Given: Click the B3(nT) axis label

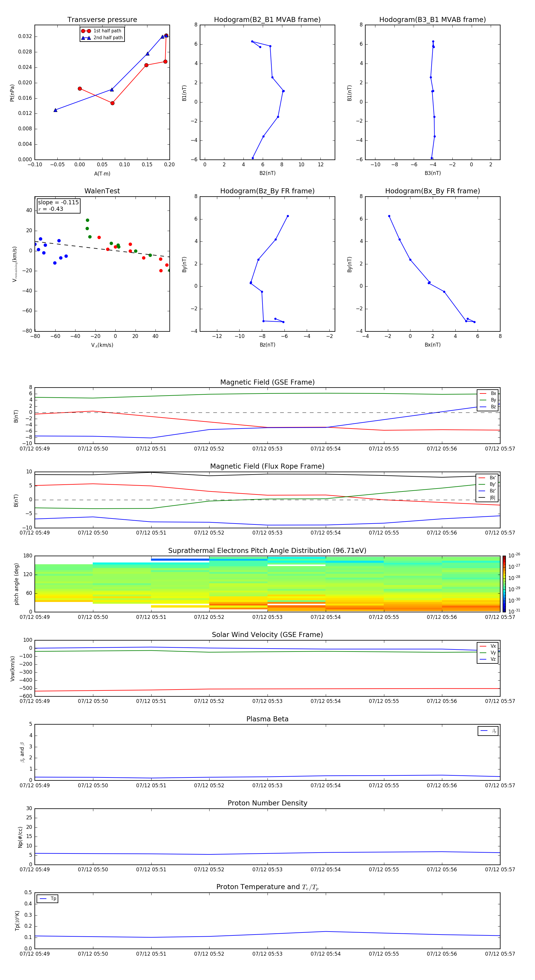Looking at the screenshot, I should [x=432, y=173].
